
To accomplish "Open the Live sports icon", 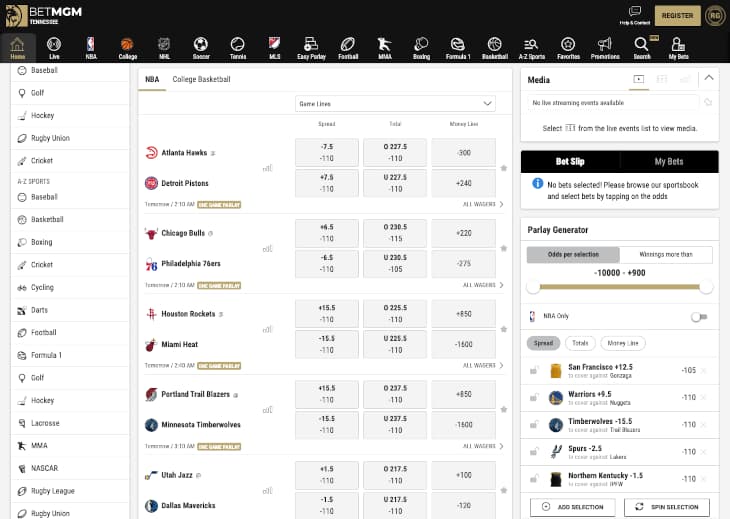I will coord(54,48).
